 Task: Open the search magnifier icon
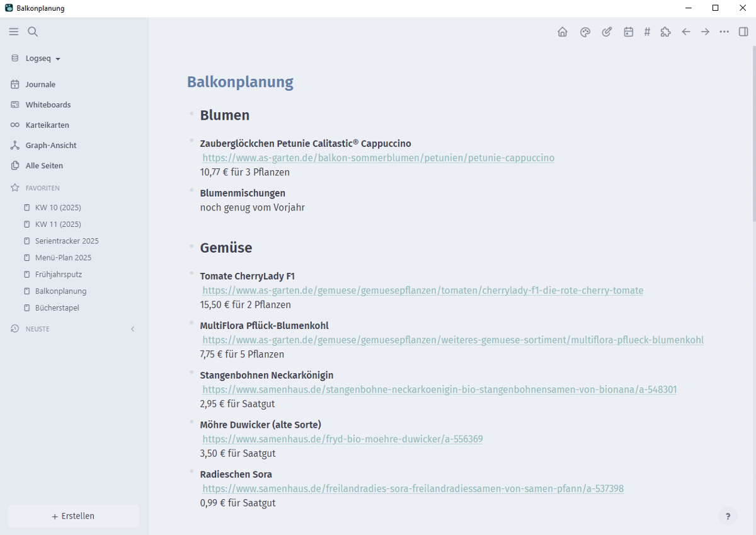coord(33,32)
